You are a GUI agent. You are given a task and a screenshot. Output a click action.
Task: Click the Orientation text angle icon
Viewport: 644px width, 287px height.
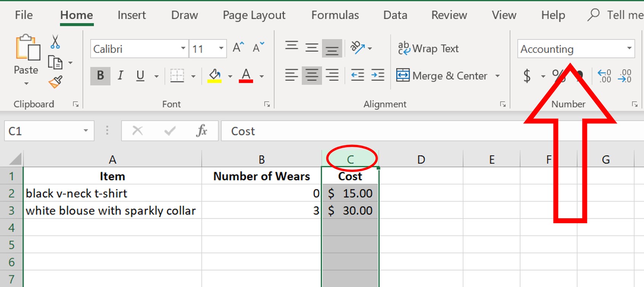point(358,48)
